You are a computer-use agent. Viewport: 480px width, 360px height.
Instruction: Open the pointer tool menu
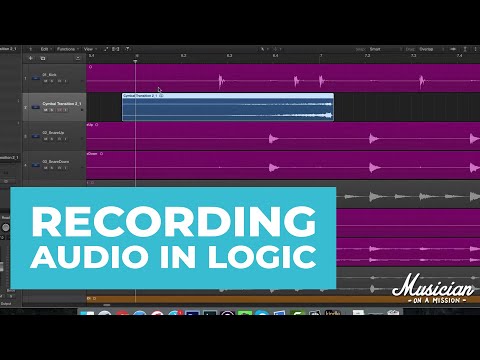point(263,49)
